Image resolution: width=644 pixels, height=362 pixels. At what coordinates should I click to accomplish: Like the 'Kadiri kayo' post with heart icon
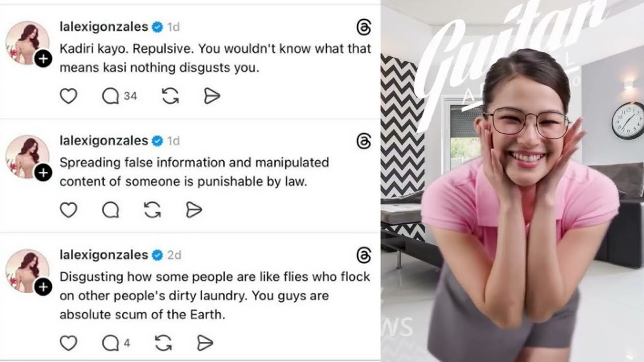coord(68,96)
